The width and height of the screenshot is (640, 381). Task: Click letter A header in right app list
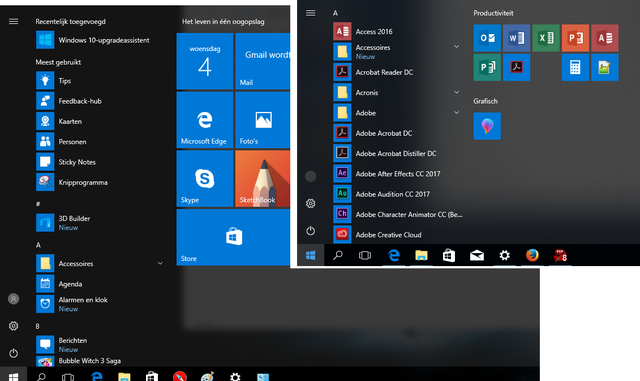[335, 13]
